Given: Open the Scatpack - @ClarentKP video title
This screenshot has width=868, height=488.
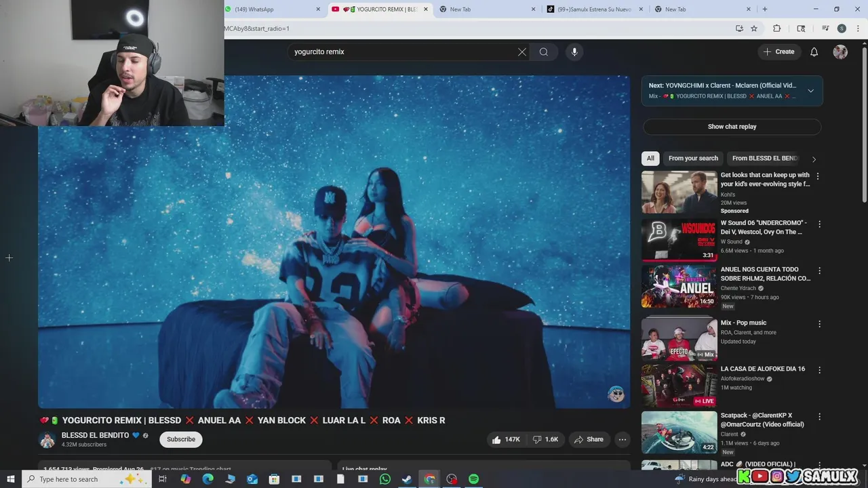Looking at the screenshot, I should 762,420.
